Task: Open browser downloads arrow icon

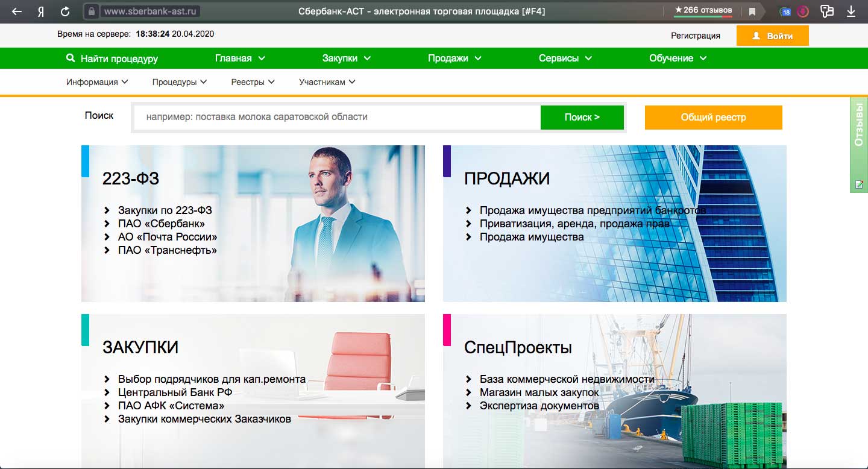Action: pyautogui.click(x=851, y=11)
